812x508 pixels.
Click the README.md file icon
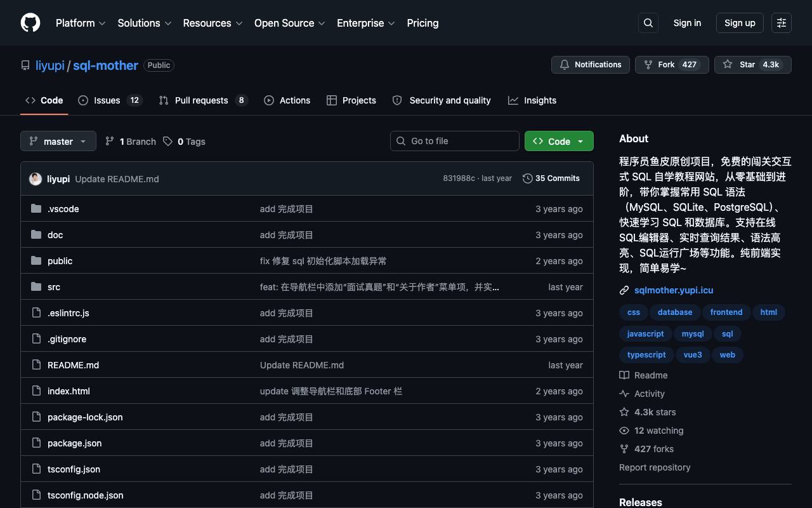[x=36, y=365]
